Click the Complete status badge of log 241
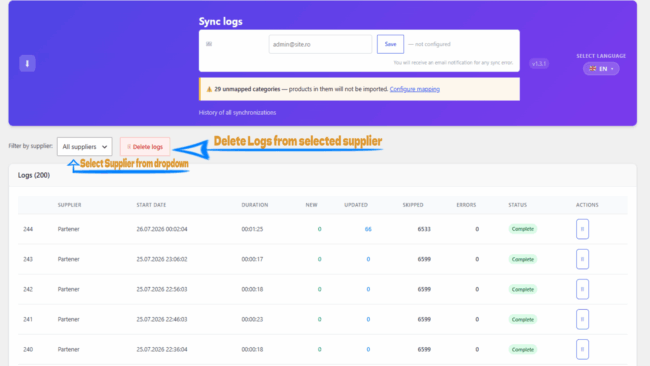 click(x=523, y=319)
